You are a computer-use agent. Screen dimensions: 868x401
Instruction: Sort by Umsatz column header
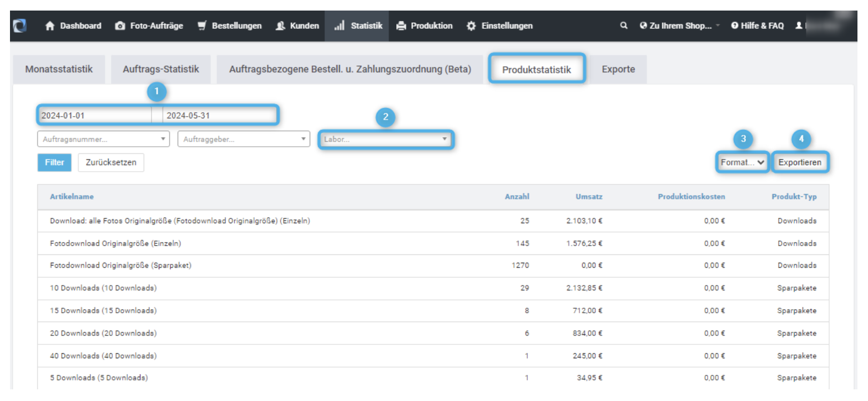(589, 197)
